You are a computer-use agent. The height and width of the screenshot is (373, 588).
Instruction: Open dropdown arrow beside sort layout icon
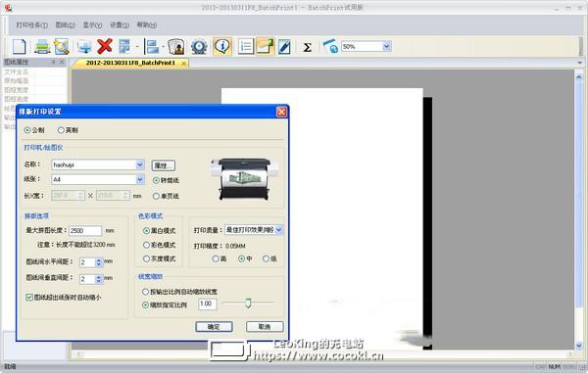click(x=137, y=47)
